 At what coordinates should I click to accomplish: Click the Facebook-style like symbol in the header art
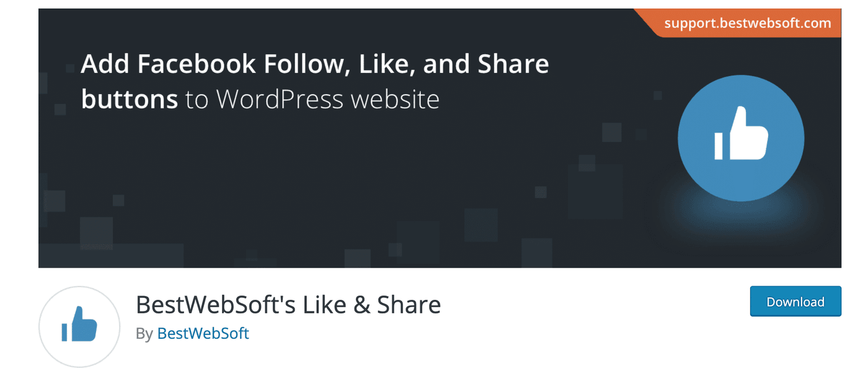click(740, 137)
